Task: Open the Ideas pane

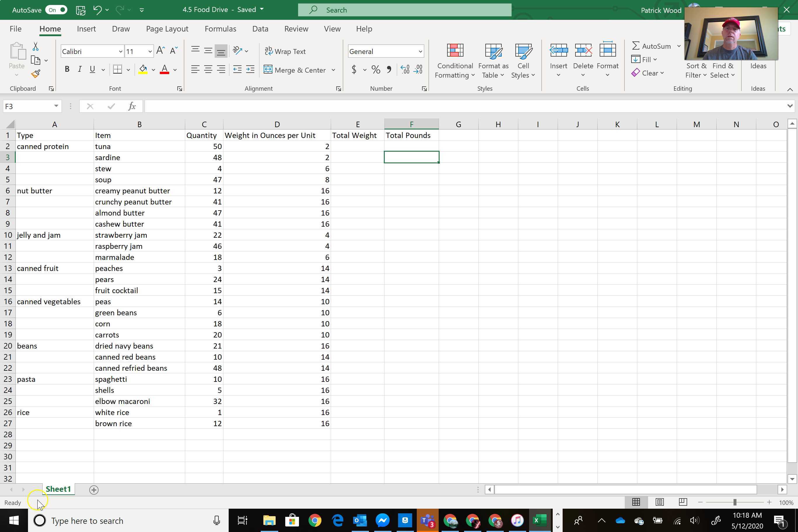Action: click(x=758, y=66)
